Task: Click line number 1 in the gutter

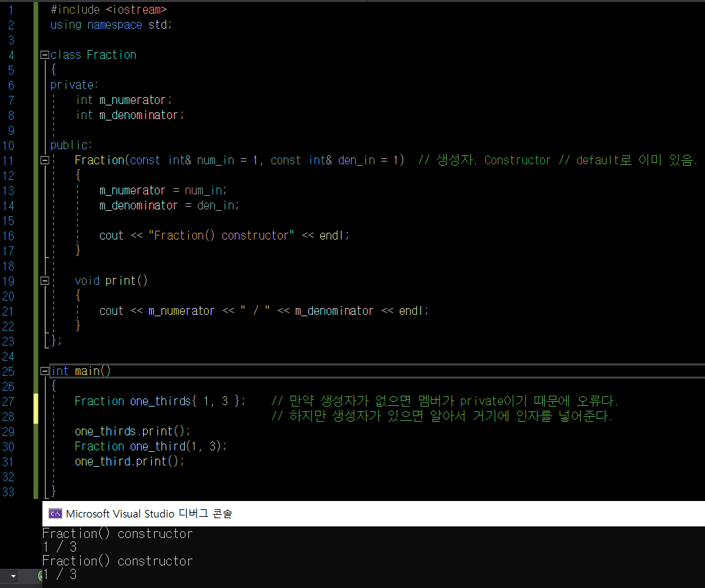Action: pos(11,10)
